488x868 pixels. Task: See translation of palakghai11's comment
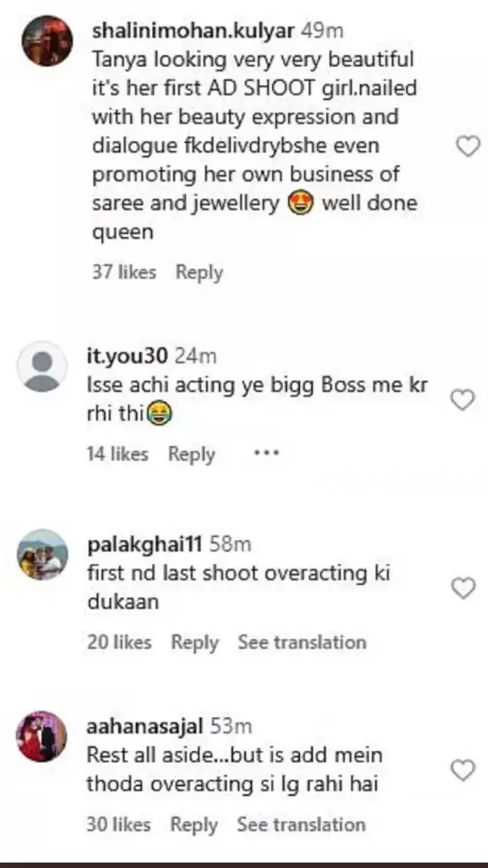click(x=302, y=642)
